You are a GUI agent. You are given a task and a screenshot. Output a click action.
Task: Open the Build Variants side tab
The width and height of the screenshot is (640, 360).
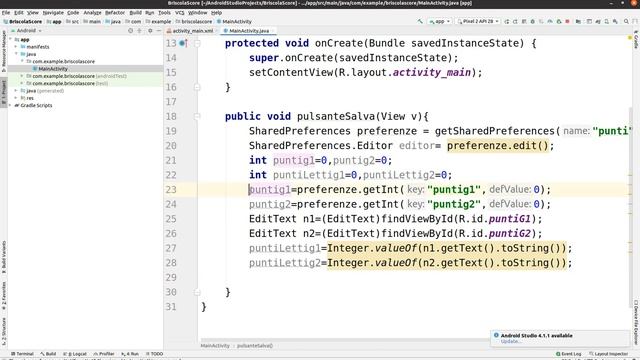4,257
